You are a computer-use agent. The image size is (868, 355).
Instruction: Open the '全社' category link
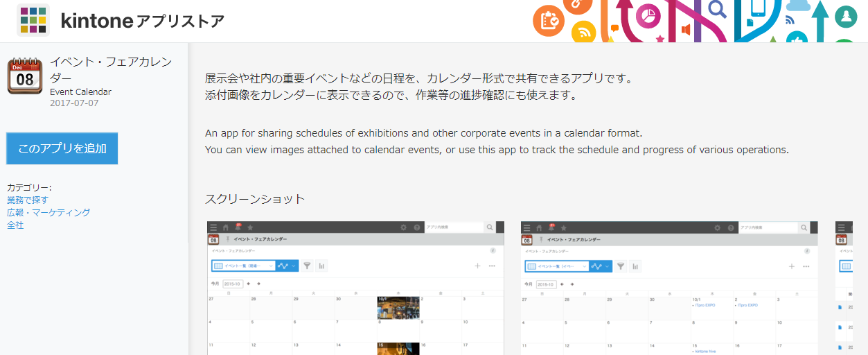[15, 225]
